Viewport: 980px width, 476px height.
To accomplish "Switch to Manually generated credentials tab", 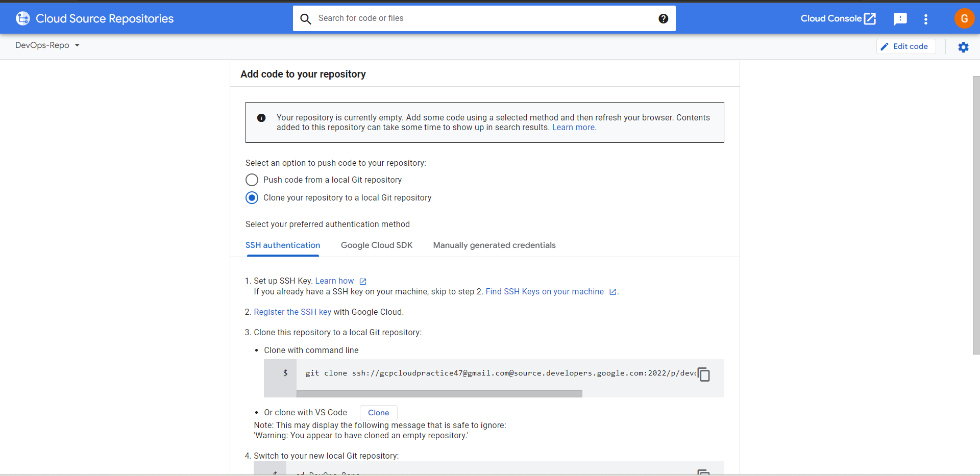I will tap(494, 245).
